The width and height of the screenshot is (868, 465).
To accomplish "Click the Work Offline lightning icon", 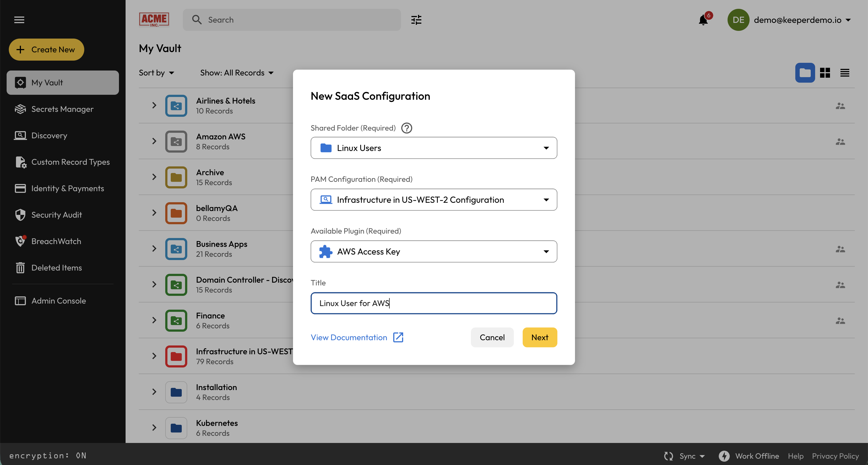I will coord(724,456).
